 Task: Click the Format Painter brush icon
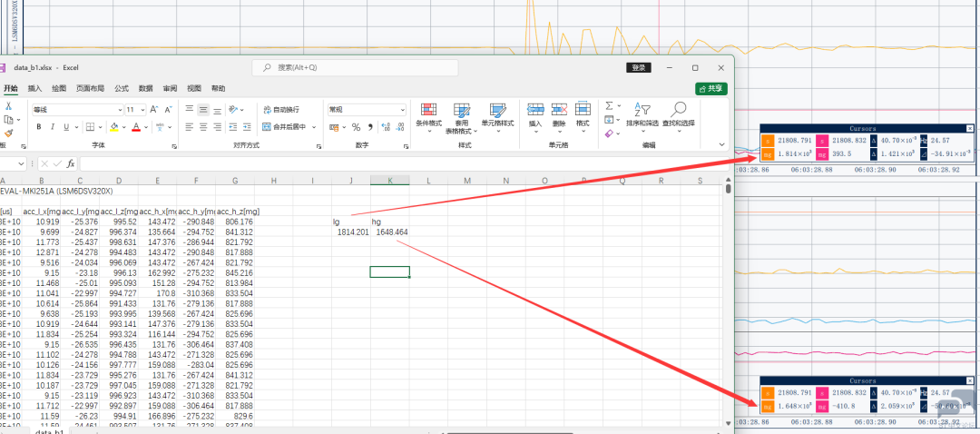pyautogui.click(x=9, y=133)
